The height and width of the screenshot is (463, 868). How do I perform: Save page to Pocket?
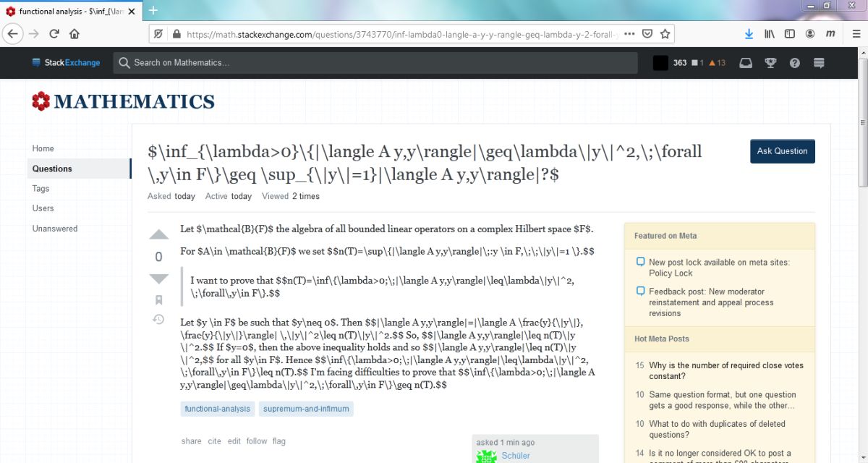[648, 34]
